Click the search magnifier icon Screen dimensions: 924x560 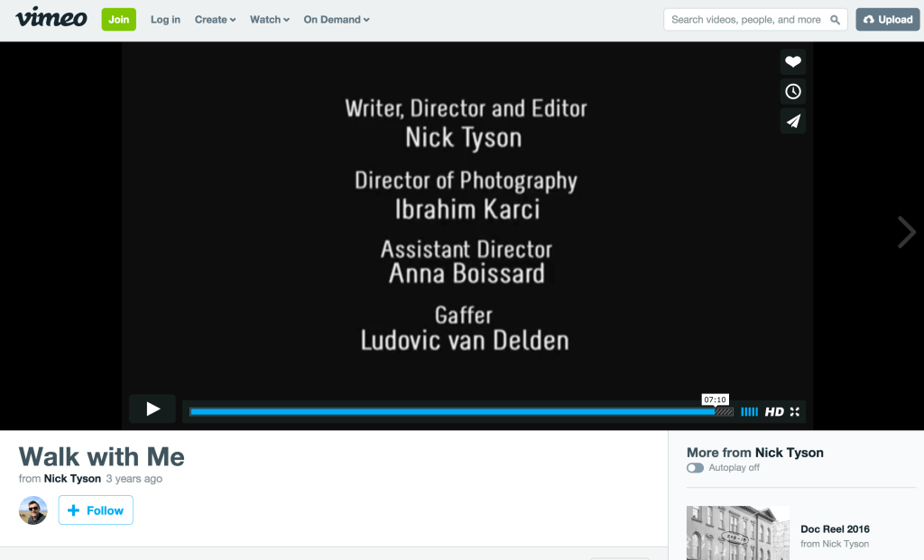click(x=836, y=20)
